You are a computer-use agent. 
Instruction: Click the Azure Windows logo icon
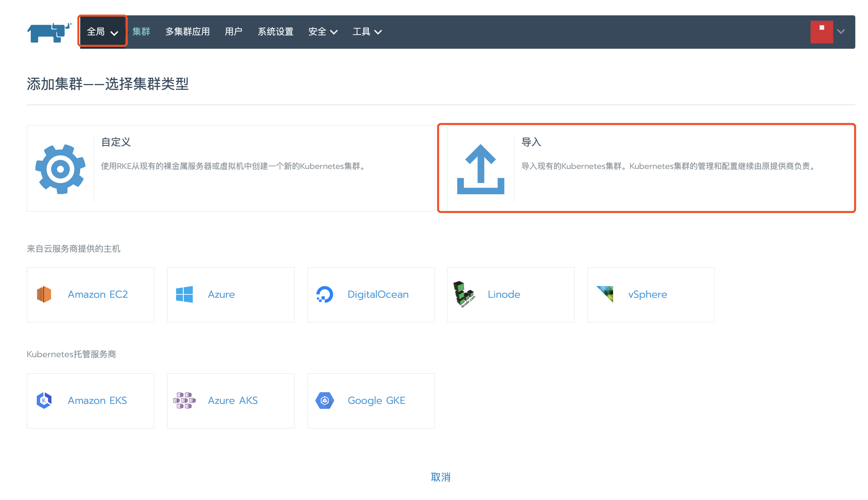point(184,294)
